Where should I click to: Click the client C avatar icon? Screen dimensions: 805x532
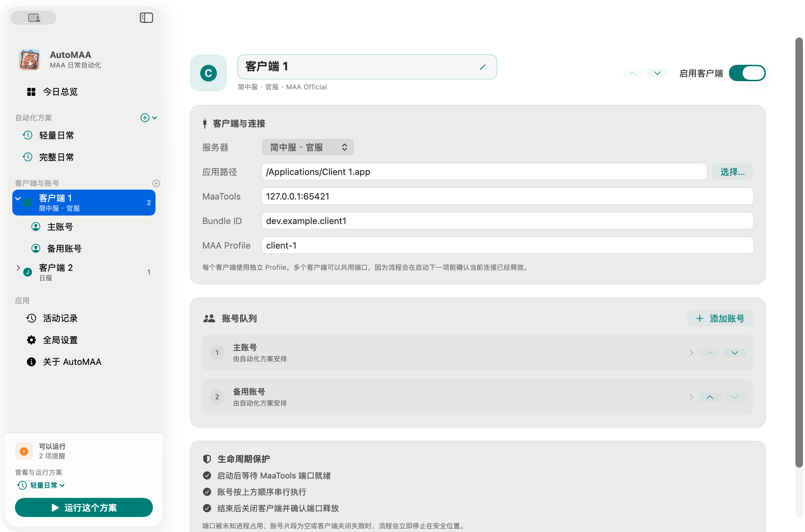pos(208,73)
